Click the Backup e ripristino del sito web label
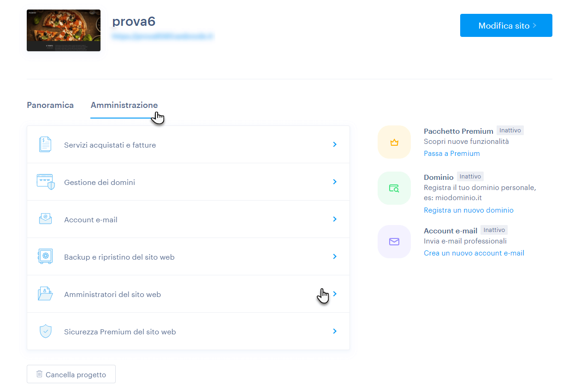Viewport: 575px width, 392px height. [119, 257]
